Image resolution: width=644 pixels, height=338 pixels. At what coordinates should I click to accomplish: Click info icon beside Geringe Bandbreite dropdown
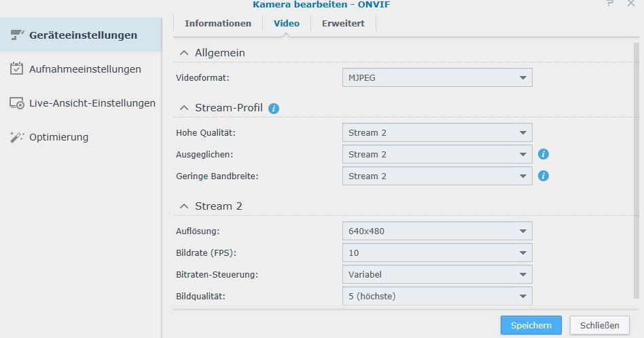coord(543,176)
